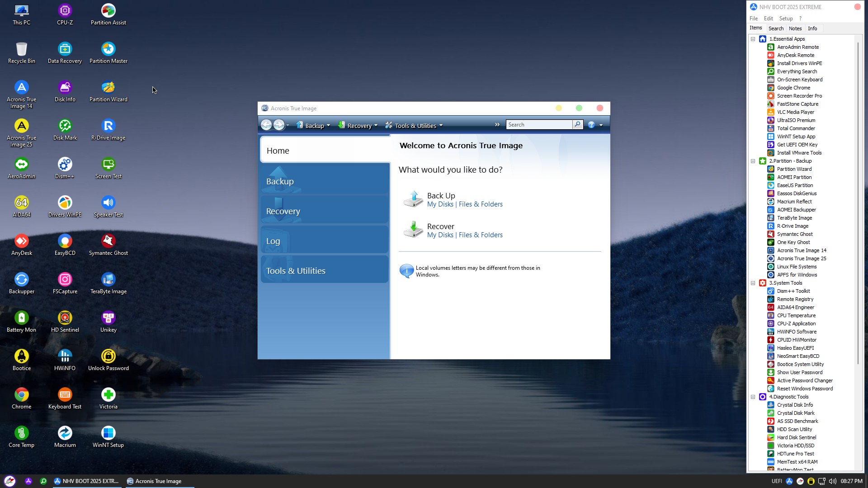Click the Symantec Ghost desktop icon
Image resolution: width=868 pixels, height=488 pixels.
pos(108,241)
